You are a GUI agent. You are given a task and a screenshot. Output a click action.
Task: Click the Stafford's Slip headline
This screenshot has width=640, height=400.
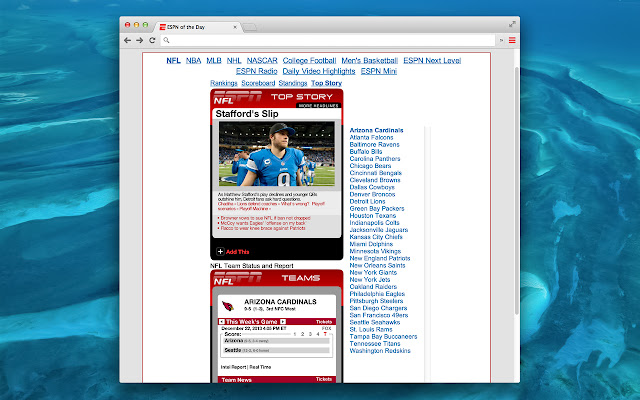coord(247,114)
